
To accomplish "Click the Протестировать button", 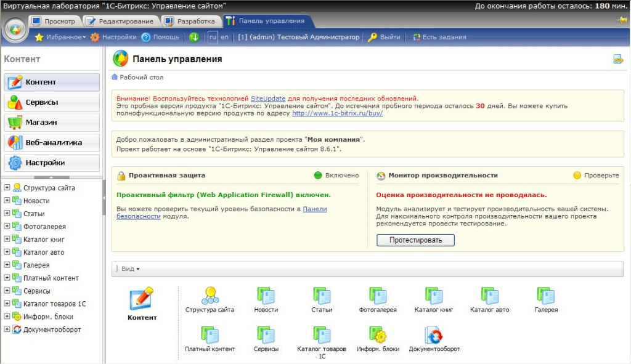I will point(415,240).
